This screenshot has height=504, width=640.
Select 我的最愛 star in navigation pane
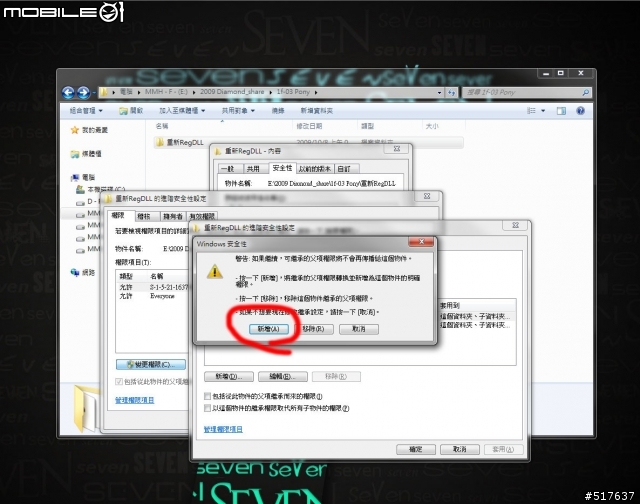(x=75, y=130)
